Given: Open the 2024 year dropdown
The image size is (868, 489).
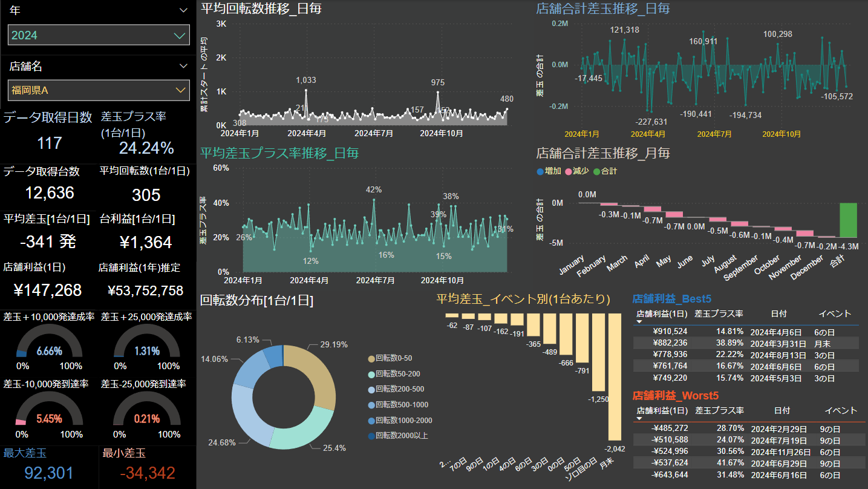Looking at the screenshot, I should pos(180,35).
